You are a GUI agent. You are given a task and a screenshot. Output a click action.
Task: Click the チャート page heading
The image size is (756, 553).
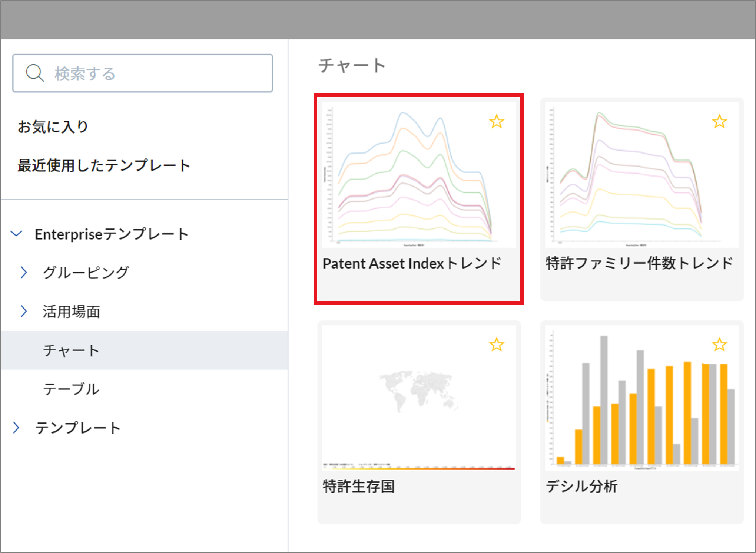352,66
